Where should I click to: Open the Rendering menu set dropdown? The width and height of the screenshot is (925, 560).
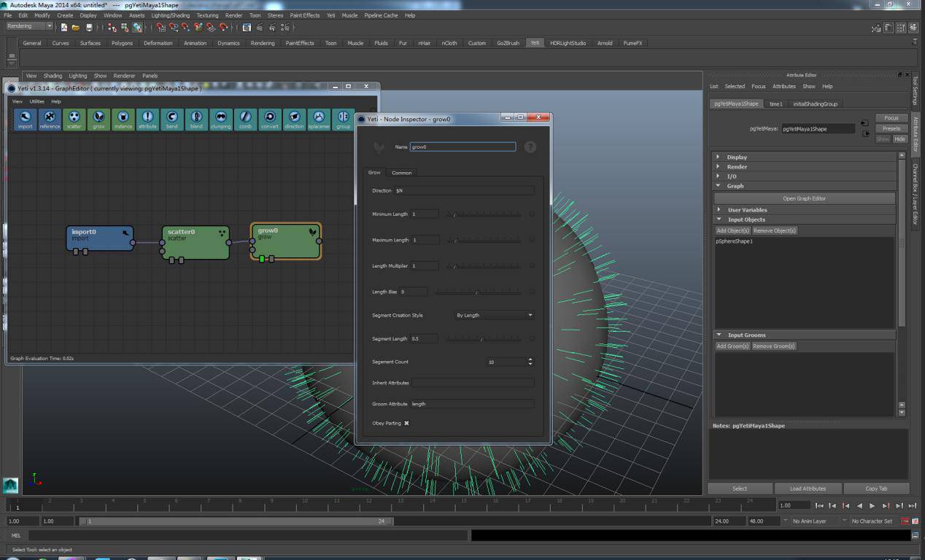(30, 26)
